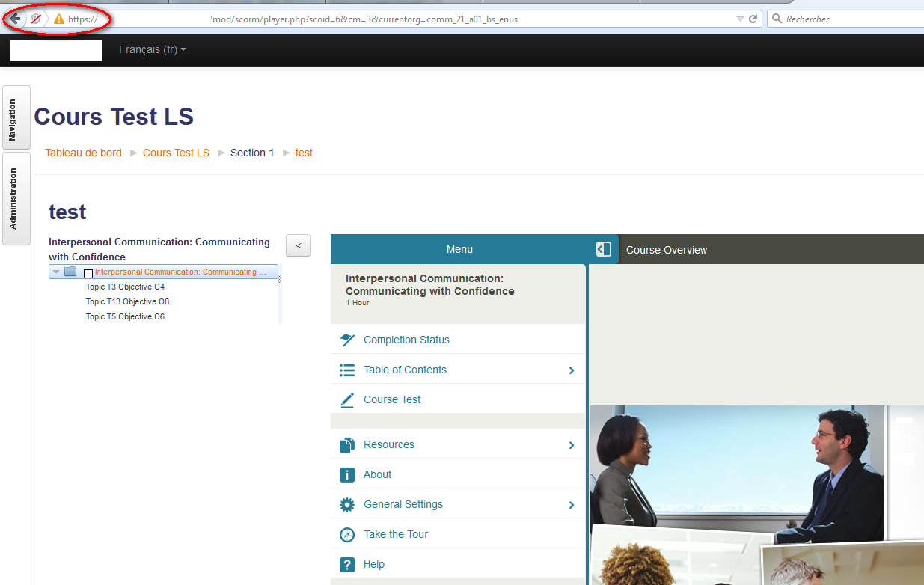Screen dimensions: 924x585
Task: Select Topic T3 Objective O4
Action: tap(125, 287)
